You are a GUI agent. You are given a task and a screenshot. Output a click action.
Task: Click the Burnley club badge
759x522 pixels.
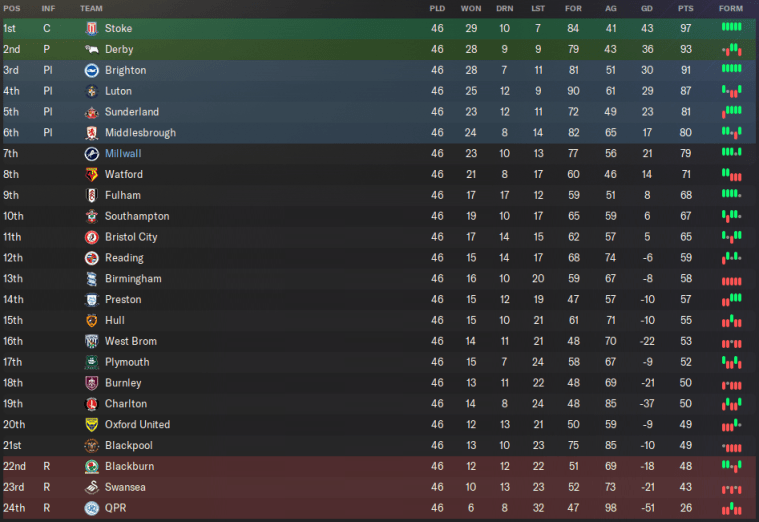91,383
